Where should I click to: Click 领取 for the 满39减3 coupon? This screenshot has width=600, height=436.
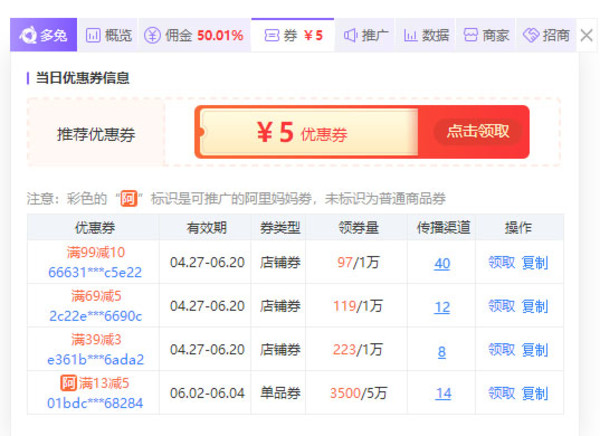coord(501,350)
